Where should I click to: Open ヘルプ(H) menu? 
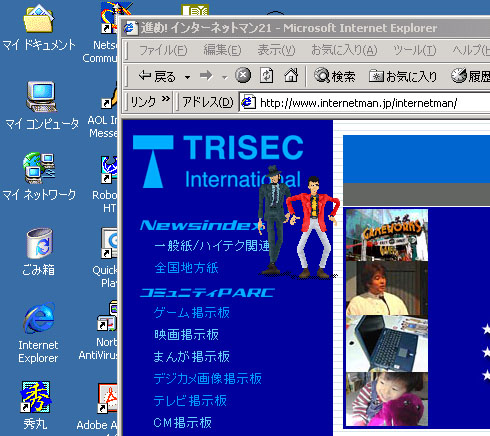(x=471, y=50)
